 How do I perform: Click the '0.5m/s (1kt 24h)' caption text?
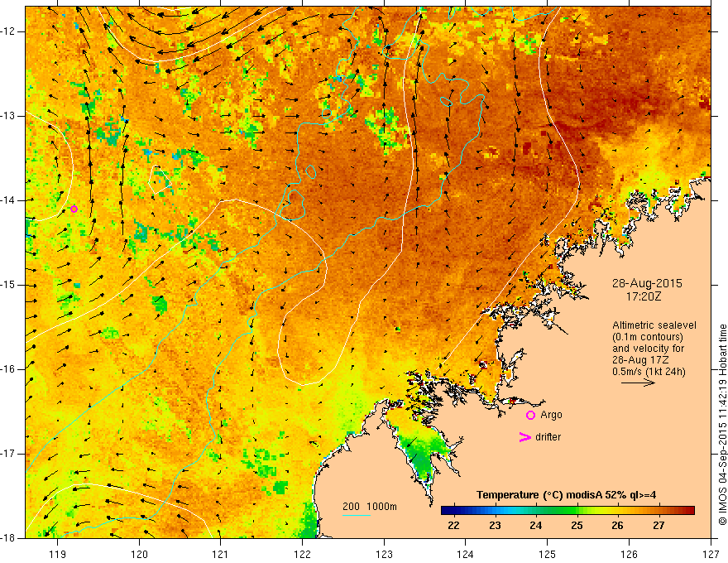point(649,372)
